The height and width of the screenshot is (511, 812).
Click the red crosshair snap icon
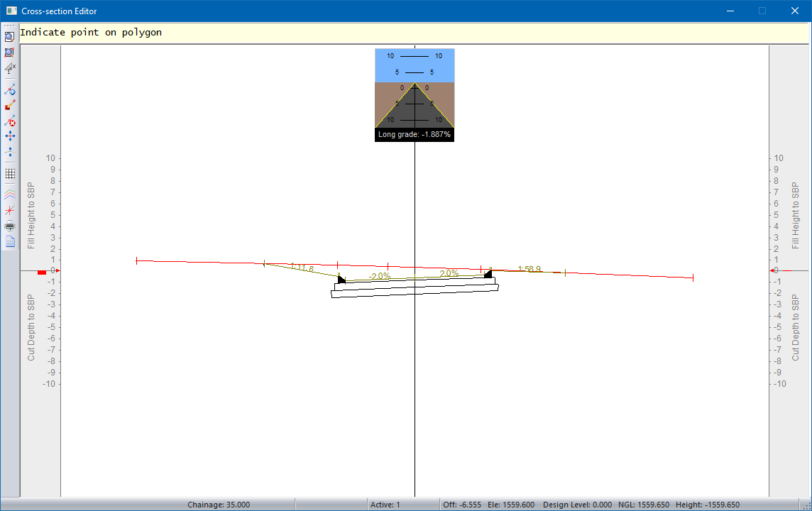pyautogui.click(x=10, y=210)
